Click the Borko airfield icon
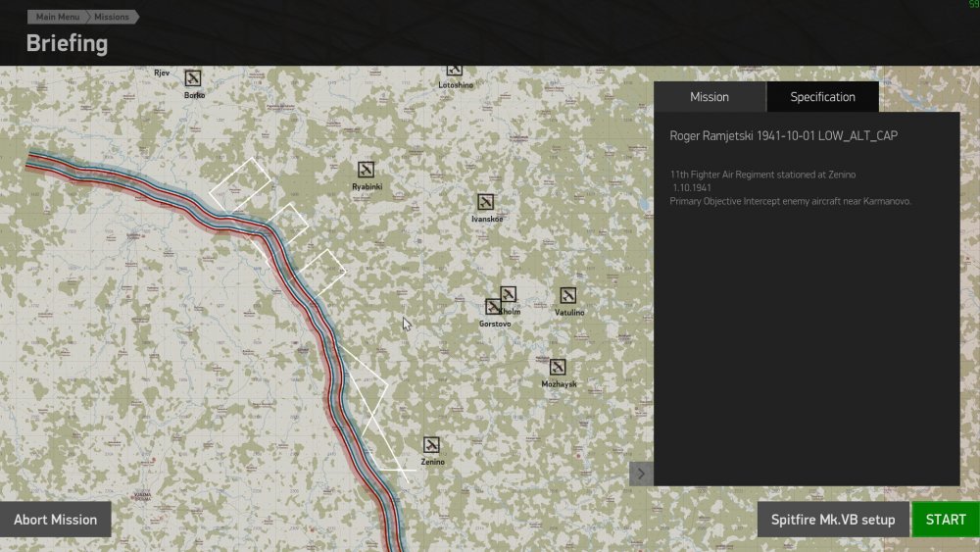This screenshot has height=552, width=980. point(192,78)
